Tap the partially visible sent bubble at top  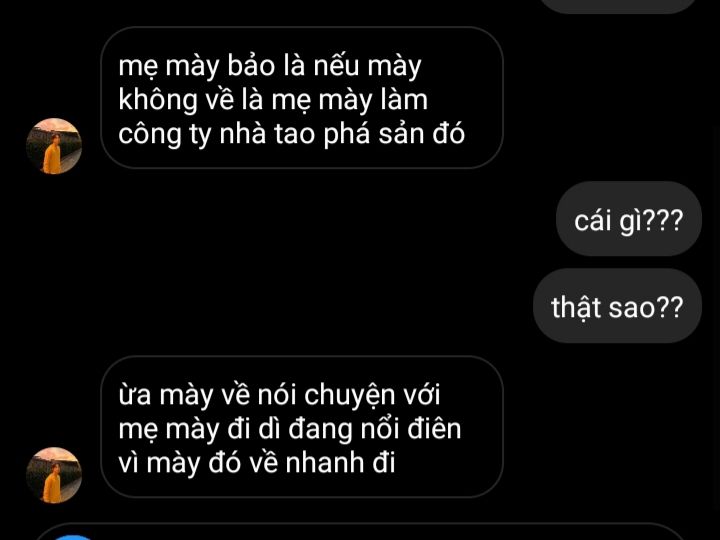619,6
